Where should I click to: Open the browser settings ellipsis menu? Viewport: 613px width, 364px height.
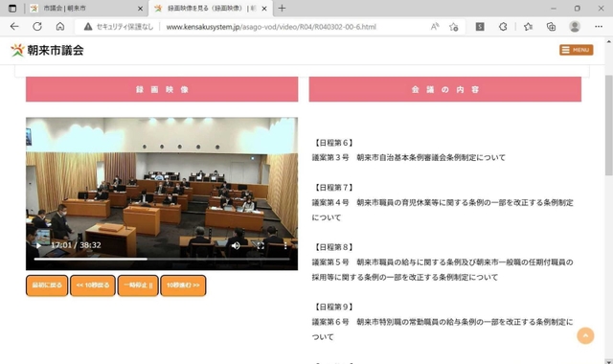(x=599, y=27)
